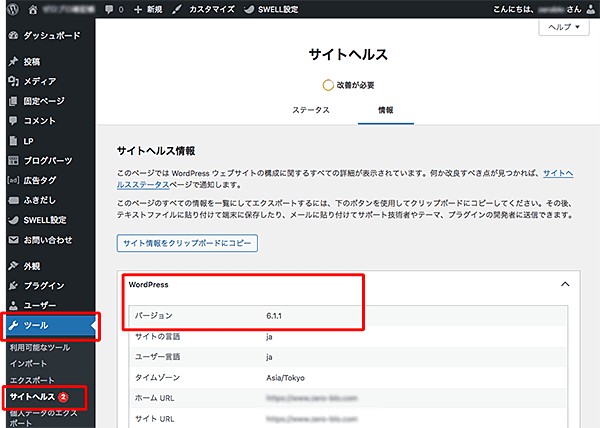Open comments bubble in admin bar

(114, 9)
